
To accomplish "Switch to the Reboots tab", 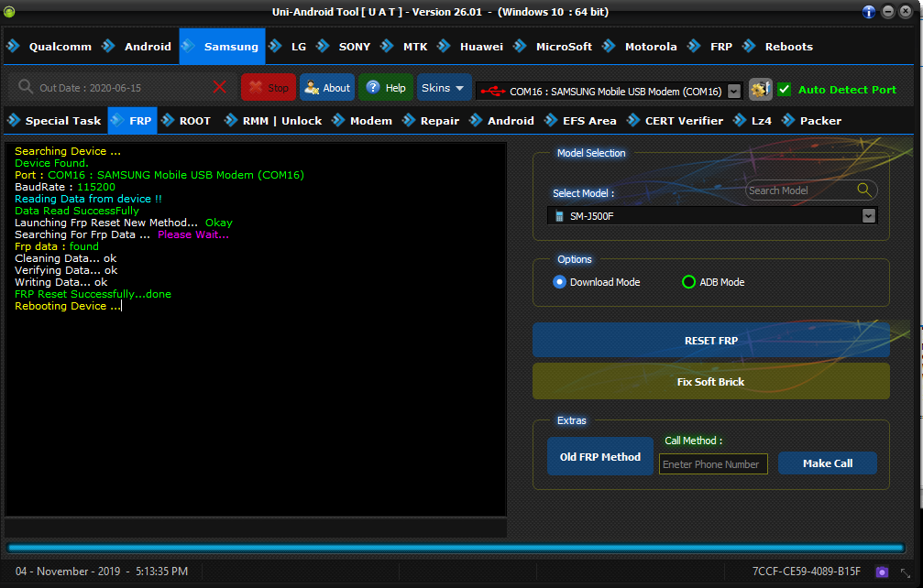I will point(778,47).
